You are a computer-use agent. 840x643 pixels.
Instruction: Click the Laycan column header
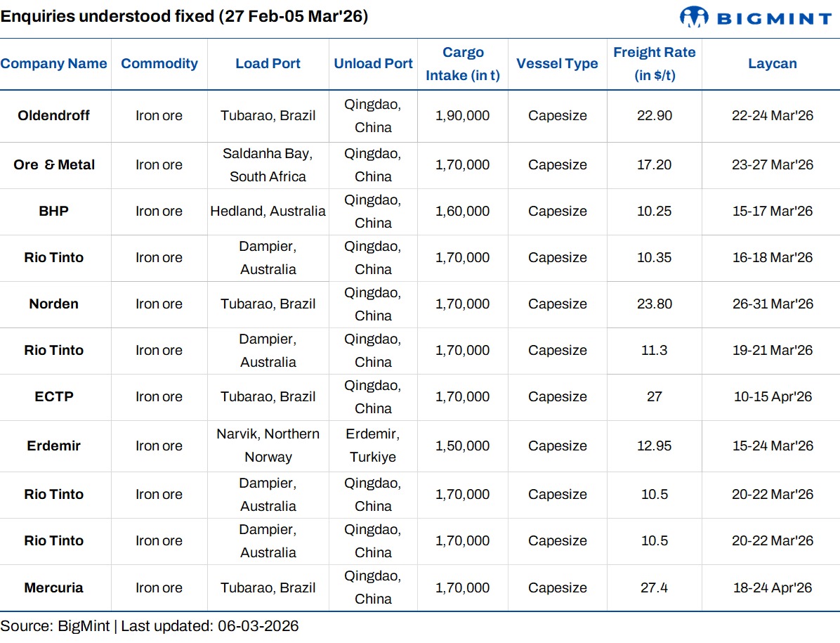point(772,64)
